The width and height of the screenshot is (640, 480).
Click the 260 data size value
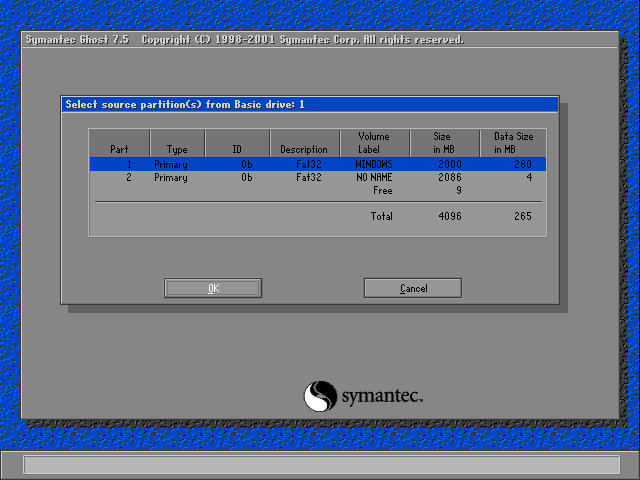coord(523,164)
